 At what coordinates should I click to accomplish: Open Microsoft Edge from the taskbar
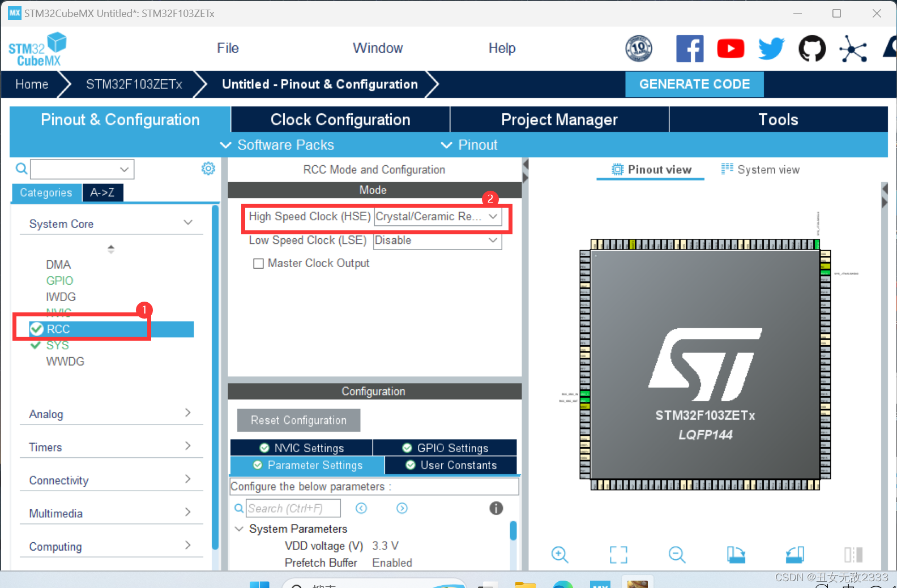563,584
